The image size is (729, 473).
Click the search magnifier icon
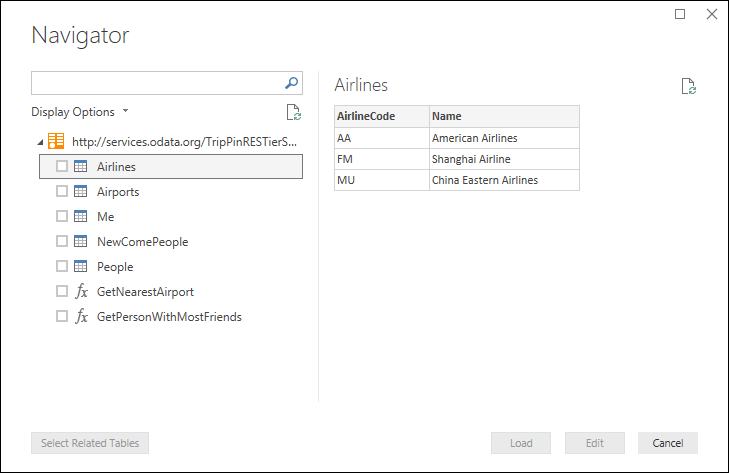click(x=292, y=84)
